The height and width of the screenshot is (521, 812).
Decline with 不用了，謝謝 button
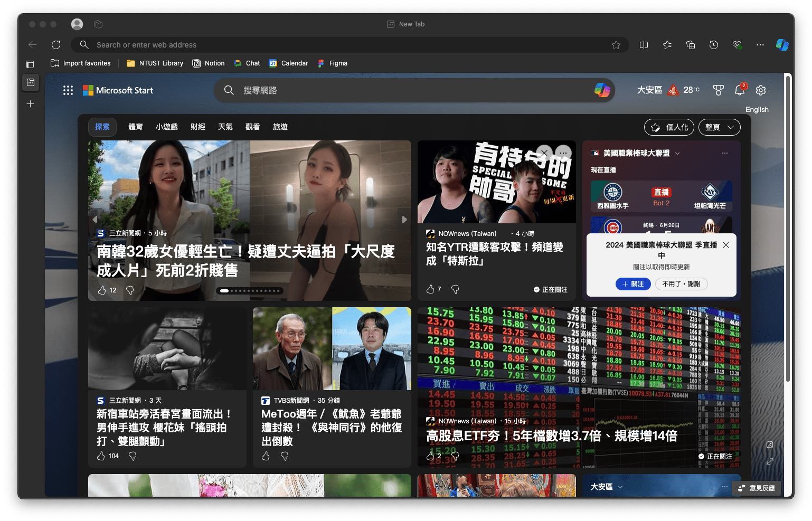[682, 284]
